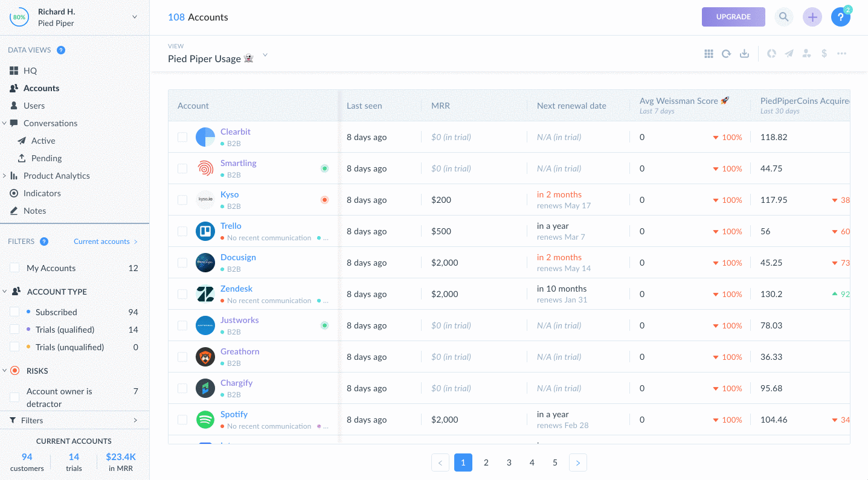
Task: Select the Trello row checkbox
Action: 182,231
